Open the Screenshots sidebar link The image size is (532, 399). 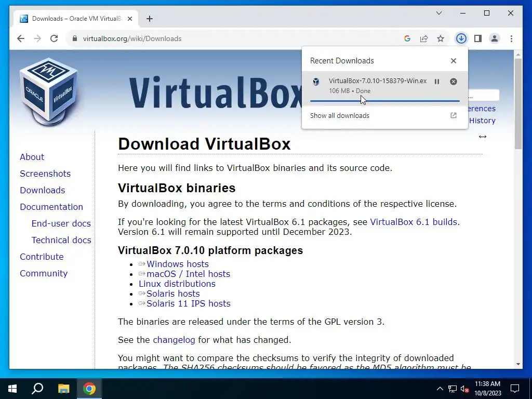pyautogui.click(x=45, y=174)
